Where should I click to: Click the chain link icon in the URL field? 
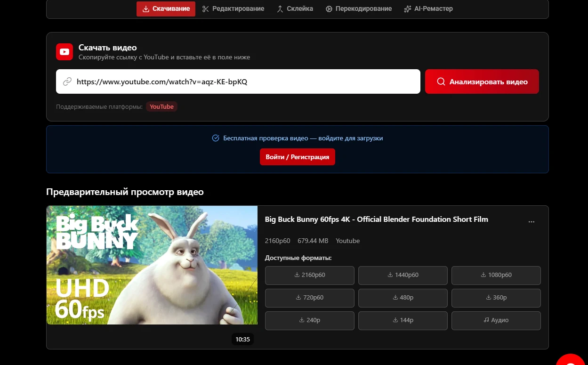point(67,81)
